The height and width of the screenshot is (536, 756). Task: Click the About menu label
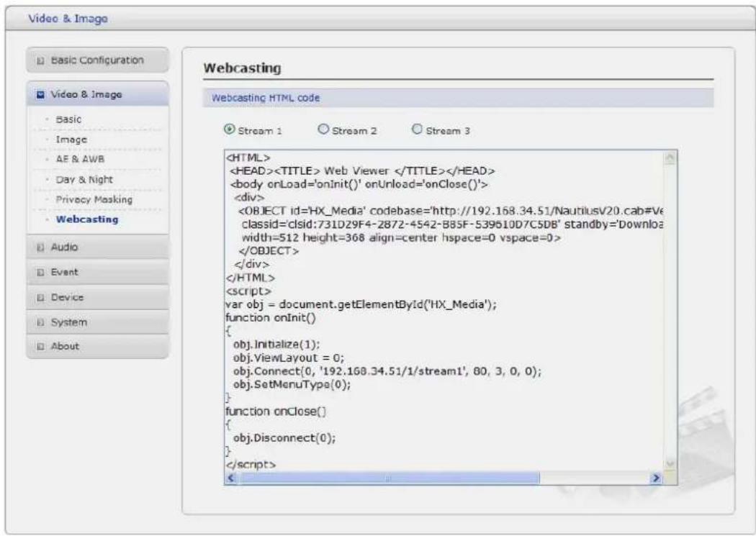(x=65, y=346)
